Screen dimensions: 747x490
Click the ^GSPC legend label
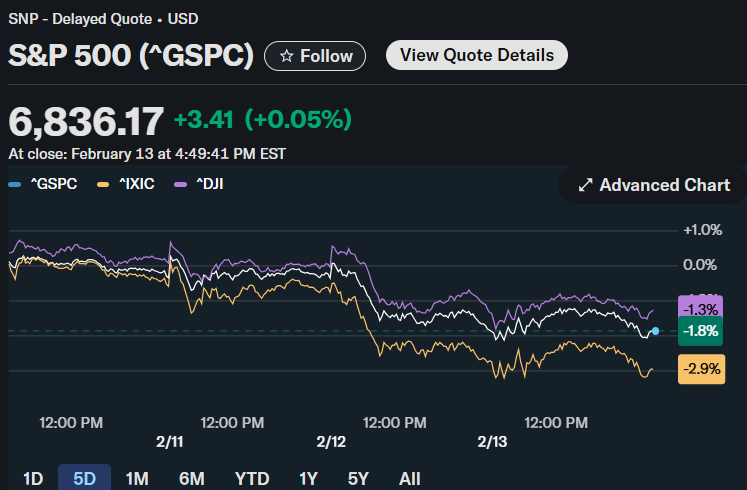tap(54, 184)
